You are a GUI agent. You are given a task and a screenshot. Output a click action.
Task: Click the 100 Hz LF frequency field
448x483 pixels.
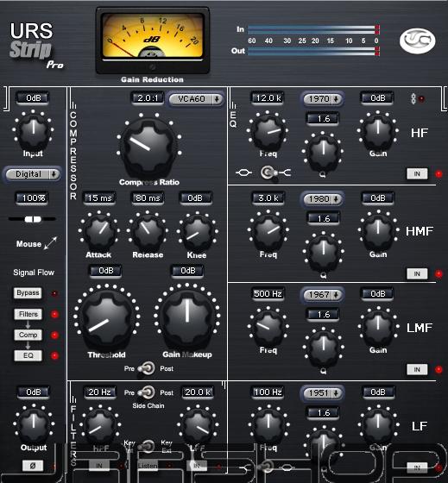(x=268, y=392)
